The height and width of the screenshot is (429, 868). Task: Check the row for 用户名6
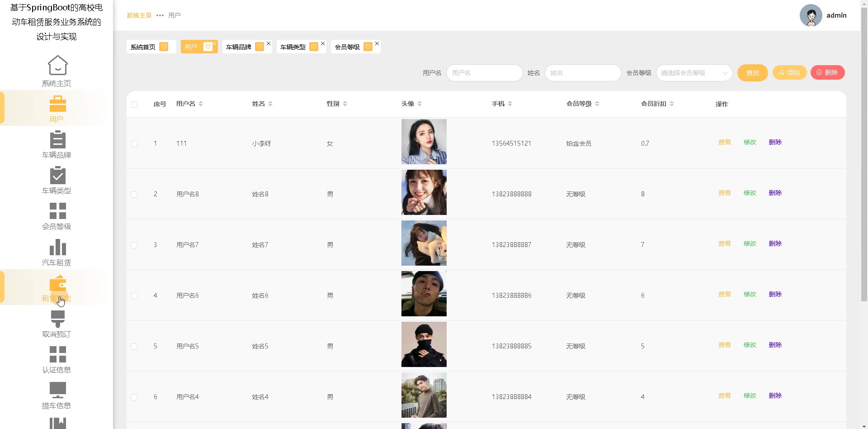[x=134, y=296]
